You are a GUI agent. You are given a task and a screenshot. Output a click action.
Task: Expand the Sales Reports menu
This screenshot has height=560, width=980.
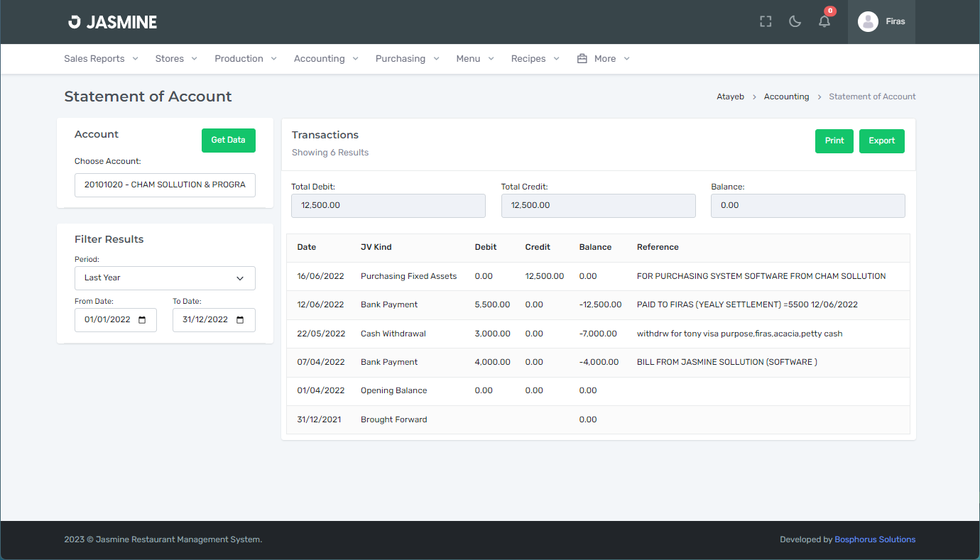(x=101, y=59)
